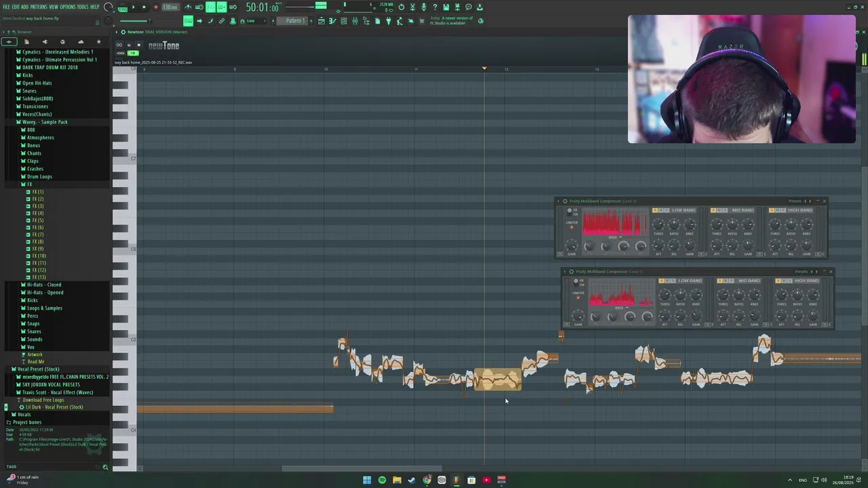Toggle green snap button under Newtone controls
The height and width of the screenshot is (488, 868).
pos(133,53)
